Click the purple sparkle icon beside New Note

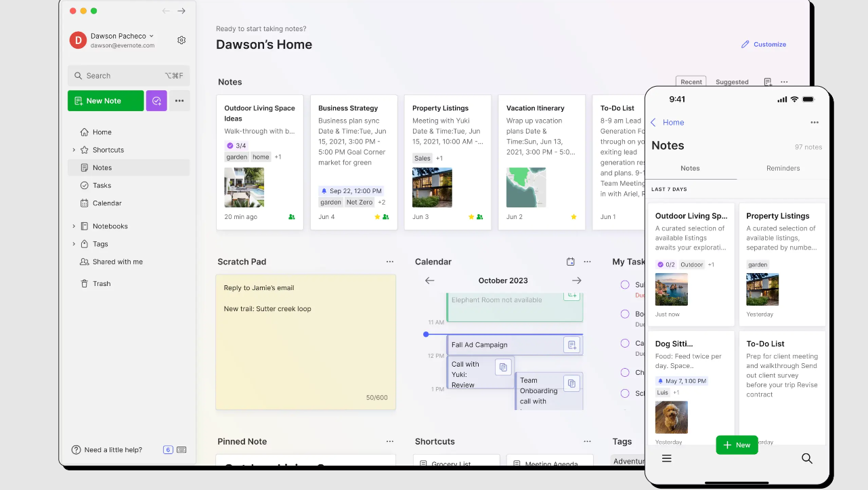pyautogui.click(x=156, y=100)
